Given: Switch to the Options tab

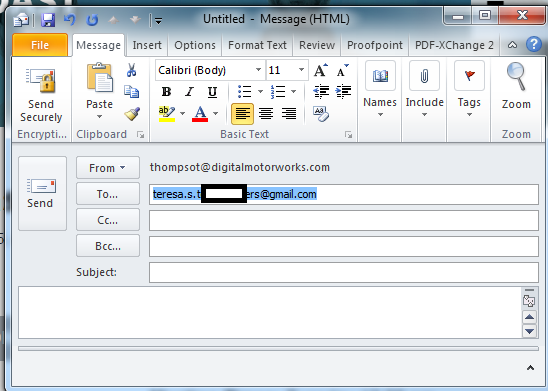Looking at the screenshot, I should [x=195, y=45].
